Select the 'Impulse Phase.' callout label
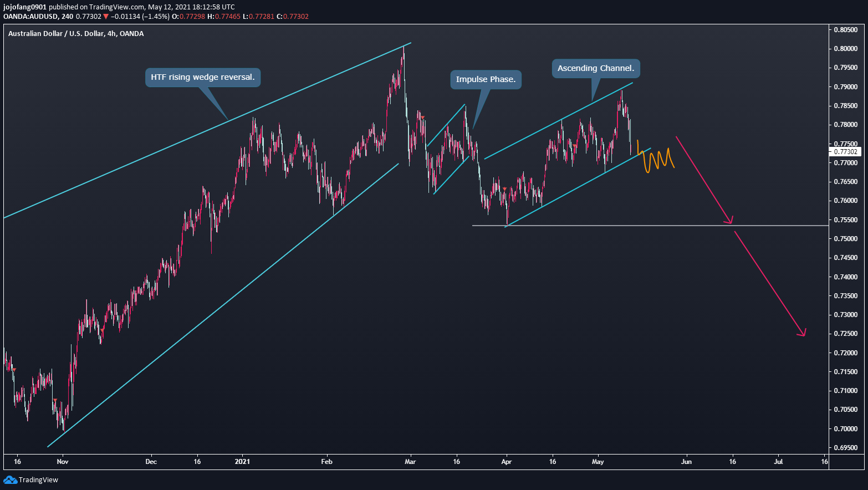Viewport: 868px width, 490px height. (486, 79)
